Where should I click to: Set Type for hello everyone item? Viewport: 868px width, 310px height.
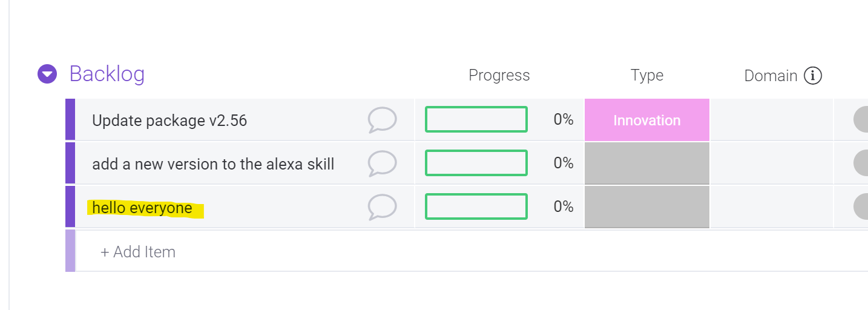[646, 207]
